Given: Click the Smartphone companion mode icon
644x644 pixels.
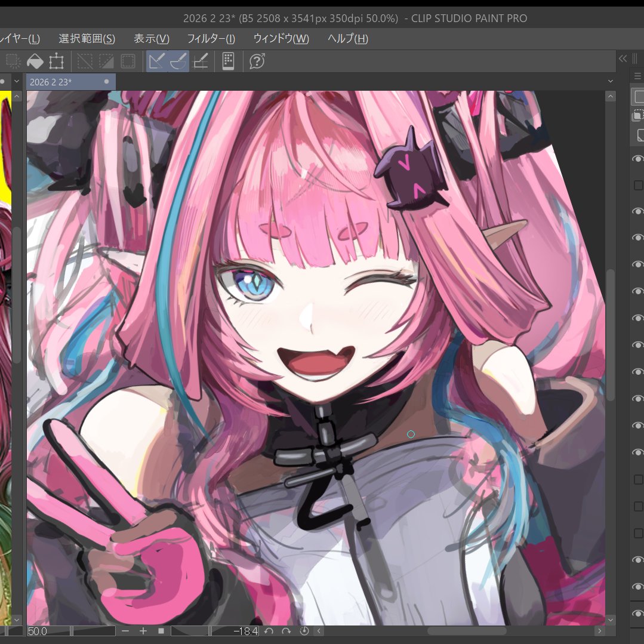Looking at the screenshot, I should [227, 60].
